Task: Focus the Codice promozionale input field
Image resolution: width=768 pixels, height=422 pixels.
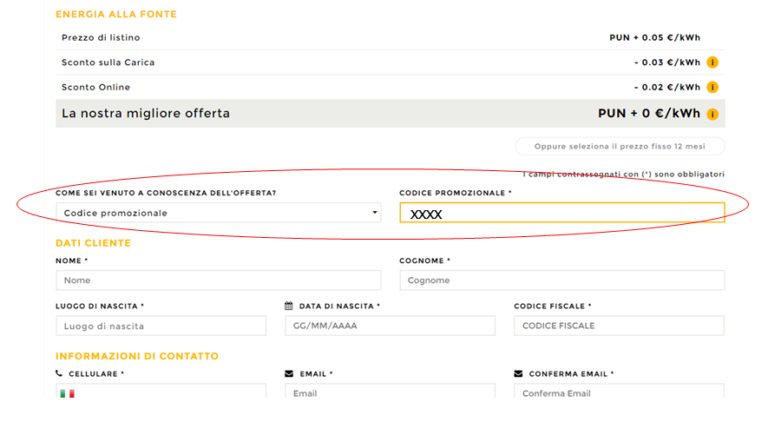Action: pyautogui.click(x=562, y=213)
